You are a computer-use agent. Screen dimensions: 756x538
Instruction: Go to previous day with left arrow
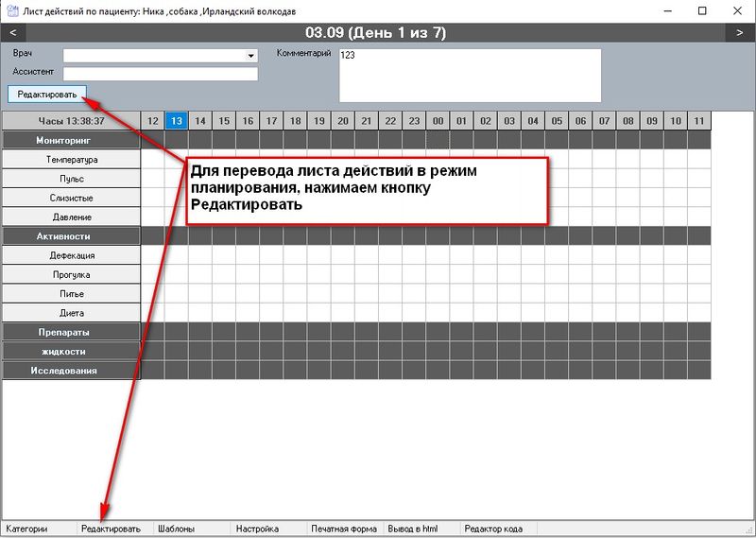(x=15, y=32)
